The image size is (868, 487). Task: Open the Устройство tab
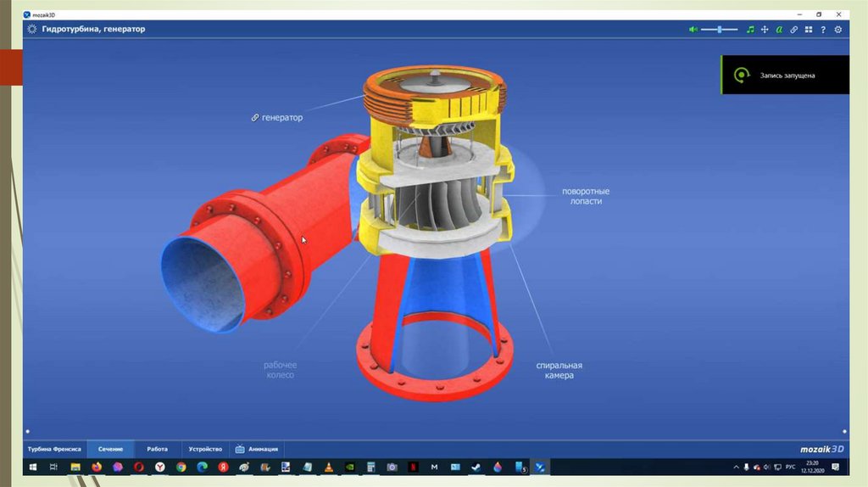tap(205, 449)
